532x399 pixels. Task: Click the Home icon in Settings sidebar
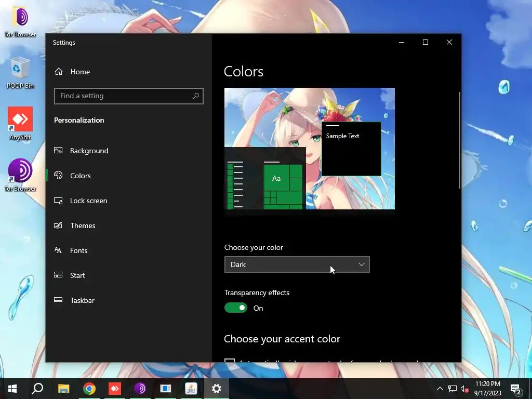coord(59,72)
